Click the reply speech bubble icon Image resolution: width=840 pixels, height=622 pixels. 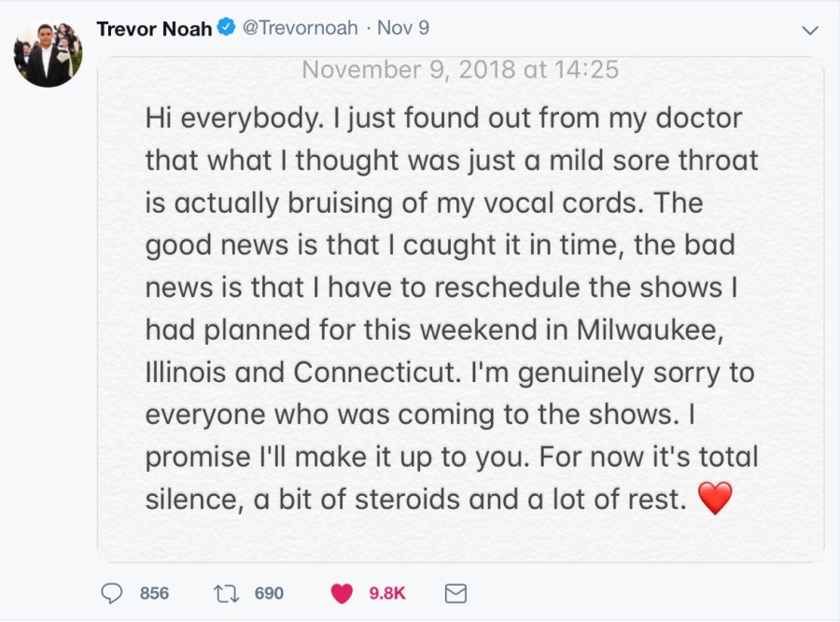click(x=112, y=593)
